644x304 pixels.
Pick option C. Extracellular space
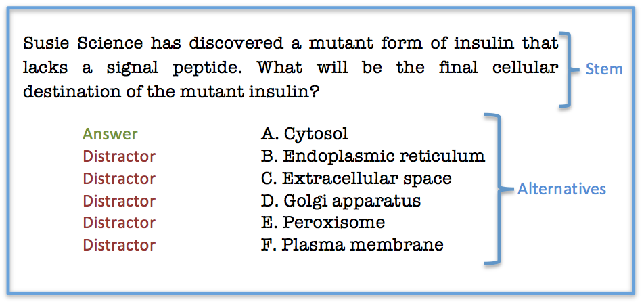[356, 178]
